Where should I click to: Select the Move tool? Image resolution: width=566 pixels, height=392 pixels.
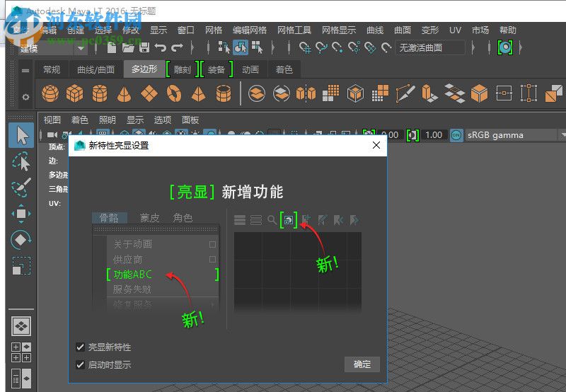21,214
